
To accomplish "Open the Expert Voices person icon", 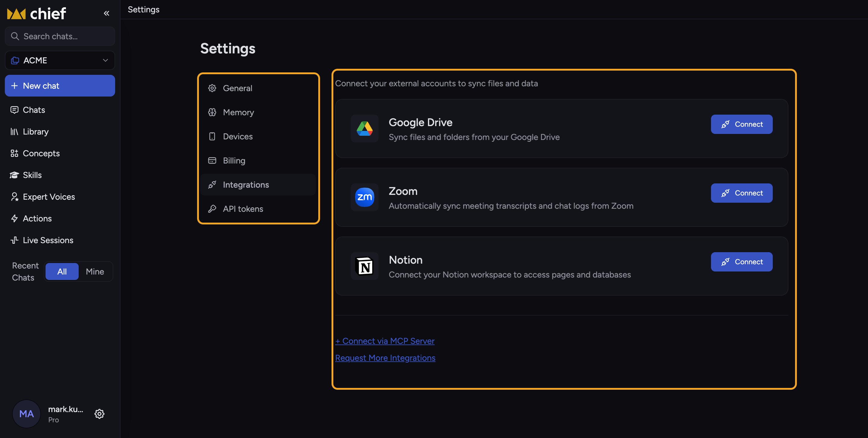I will click(14, 197).
